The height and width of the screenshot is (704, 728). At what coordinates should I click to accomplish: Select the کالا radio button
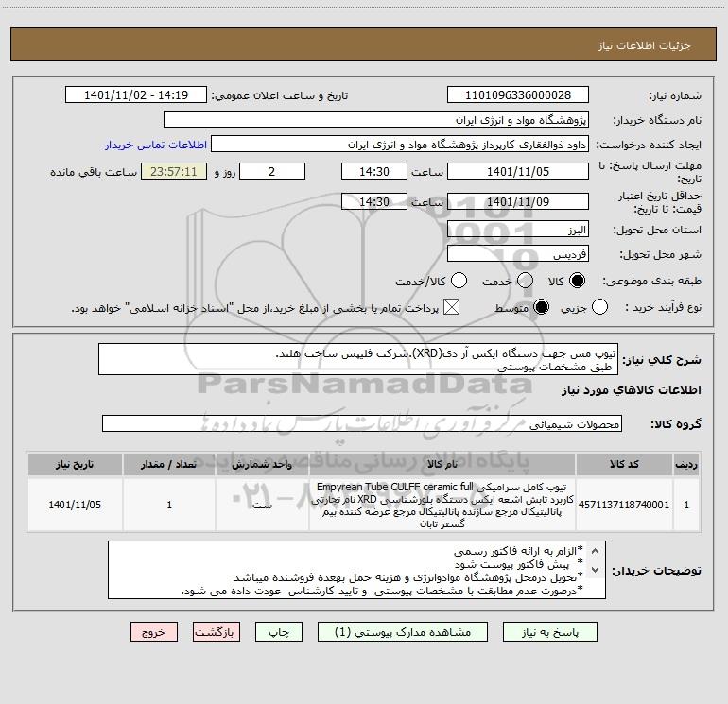point(577,281)
